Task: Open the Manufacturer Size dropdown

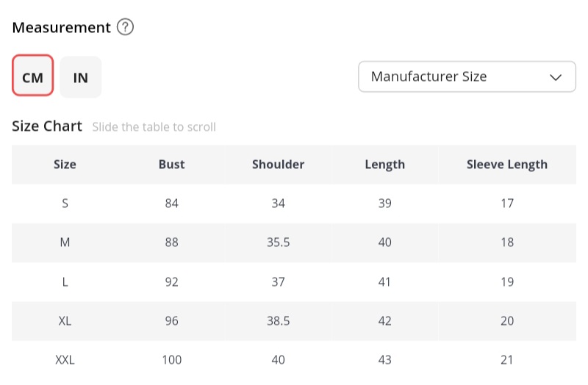Action: [456, 76]
